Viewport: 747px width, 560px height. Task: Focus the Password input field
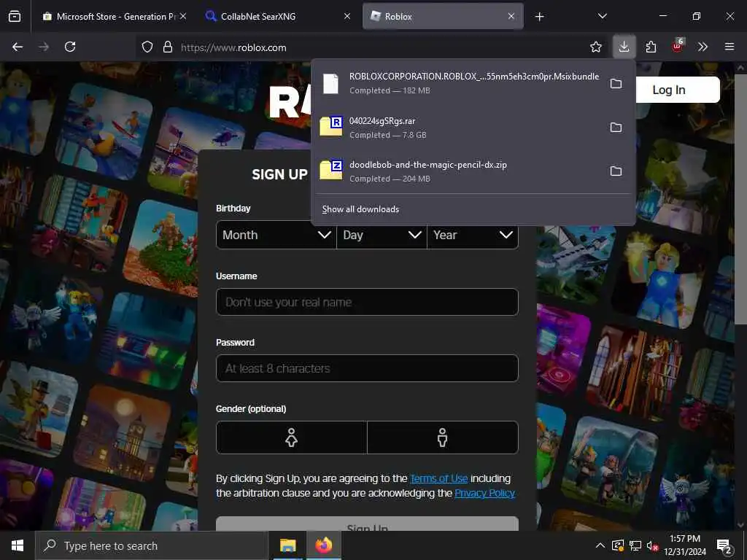click(367, 368)
